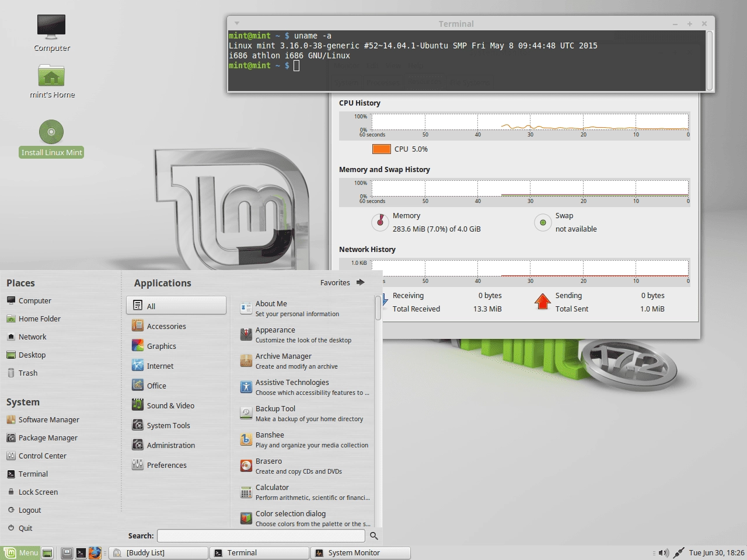Open the network connection tray icon

[679, 552]
